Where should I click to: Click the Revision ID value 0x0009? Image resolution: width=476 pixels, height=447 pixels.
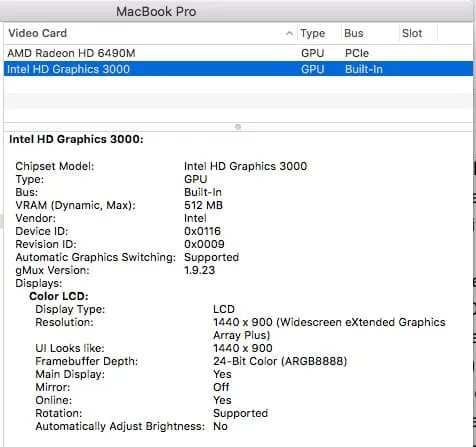(x=204, y=244)
